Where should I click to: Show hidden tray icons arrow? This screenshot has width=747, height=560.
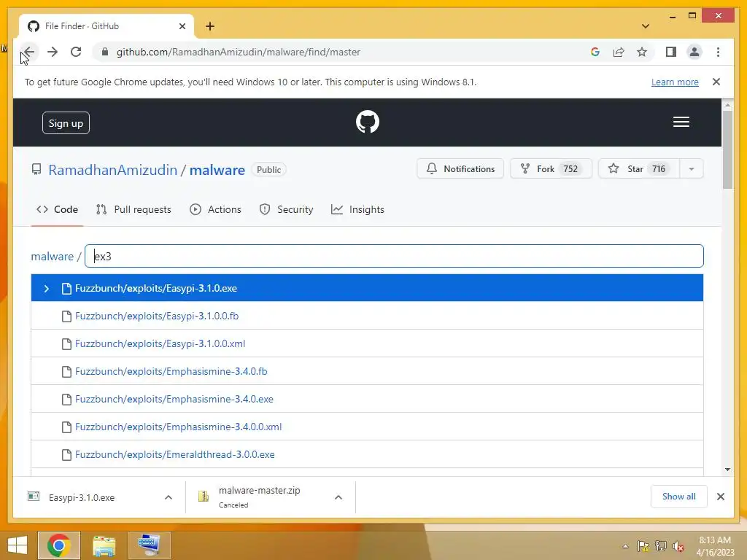coord(625,546)
